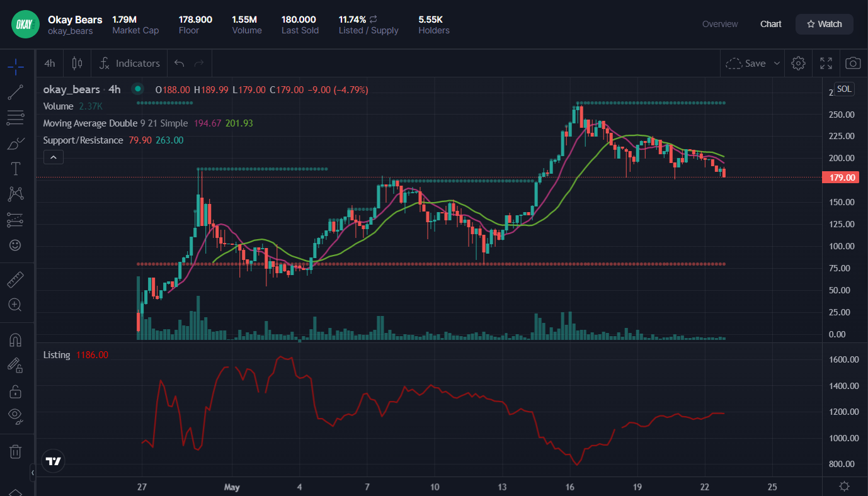Take a chart snapshot with camera
Viewport: 868px width, 496px height.
853,63
